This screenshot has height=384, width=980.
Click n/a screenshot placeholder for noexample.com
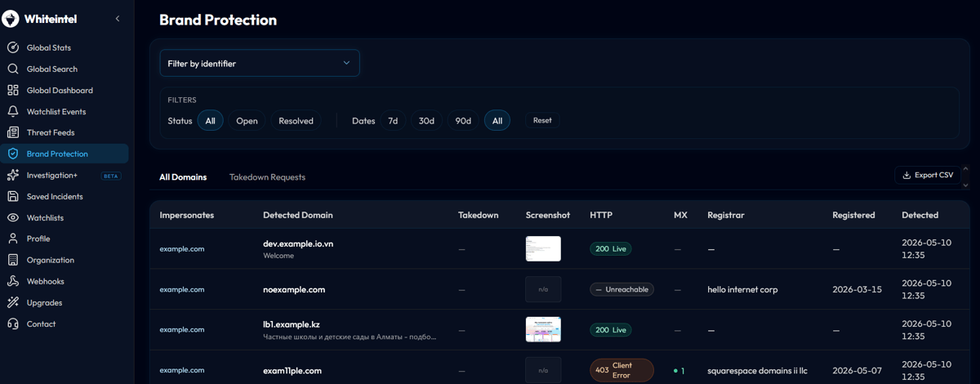coord(543,289)
